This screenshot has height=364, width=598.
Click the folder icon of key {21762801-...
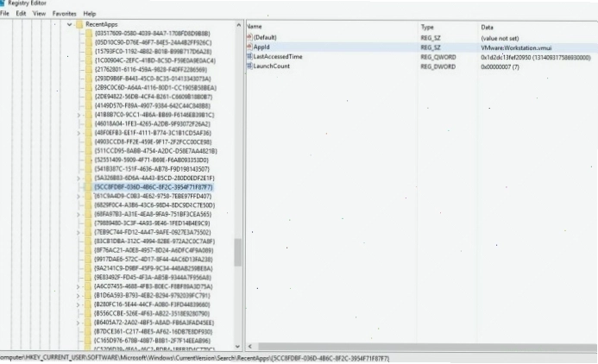[x=89, y=70]
